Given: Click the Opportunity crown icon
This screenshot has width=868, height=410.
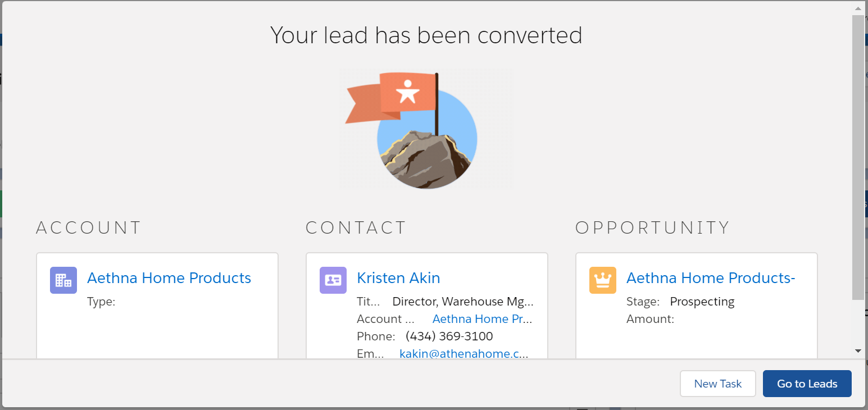Looking at the screenshot, I should [x=603, y=280].
